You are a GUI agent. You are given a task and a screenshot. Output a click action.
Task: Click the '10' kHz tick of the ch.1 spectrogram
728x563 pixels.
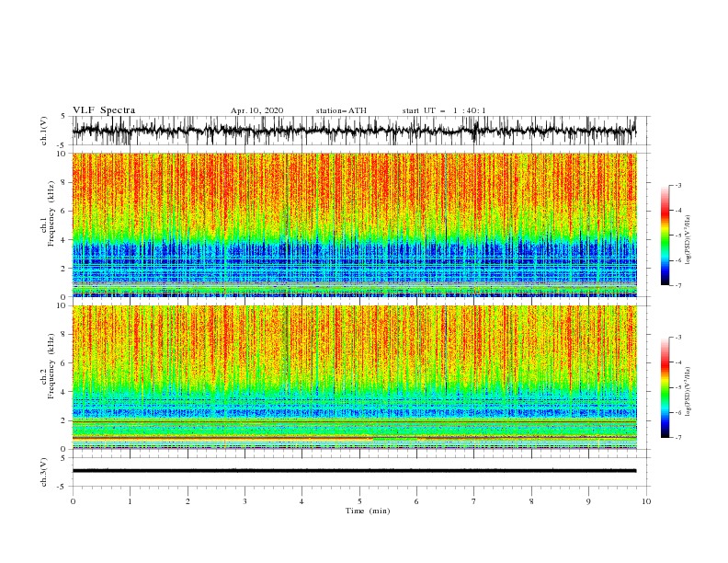tap(62, 154)
